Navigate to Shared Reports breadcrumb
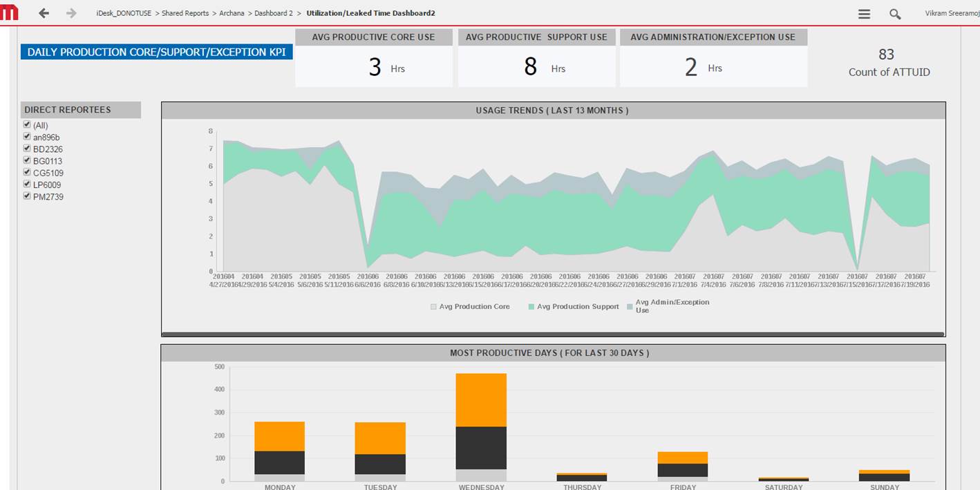Screen dimensions: 980x490 pyautogui.click(x=185, y=13)
